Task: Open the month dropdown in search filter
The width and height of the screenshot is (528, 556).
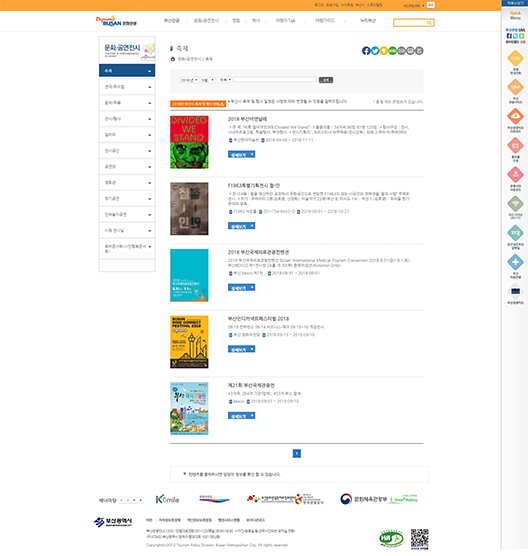Action: tap(208, 80)
